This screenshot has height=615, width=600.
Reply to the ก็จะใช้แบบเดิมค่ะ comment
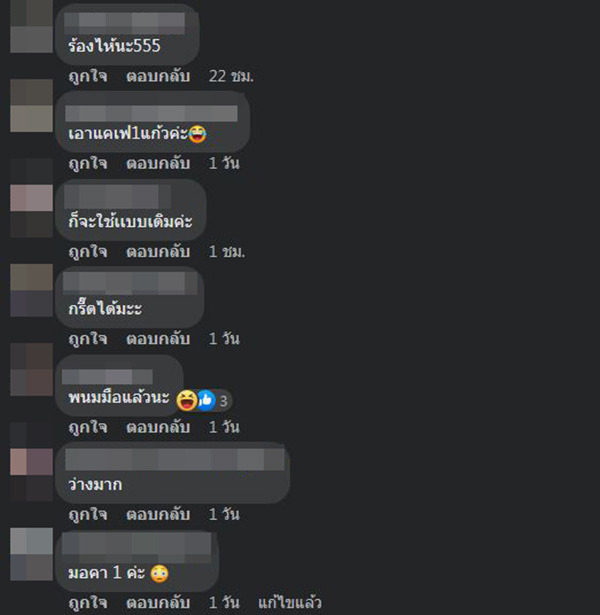click(x=158, y=251)
